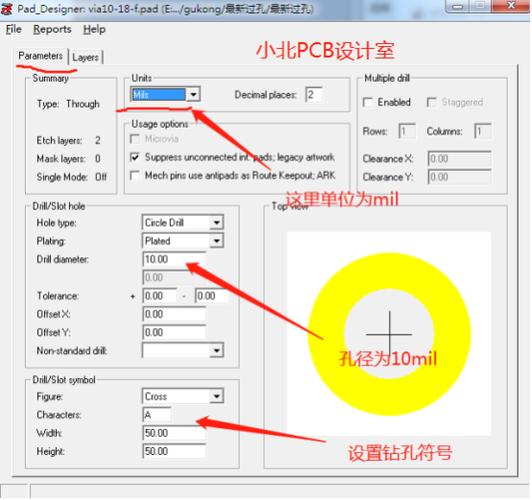Open the drill symbol Figure dropdown
Image resolution: width=532 pixels, height=500 pixels.
216,396
